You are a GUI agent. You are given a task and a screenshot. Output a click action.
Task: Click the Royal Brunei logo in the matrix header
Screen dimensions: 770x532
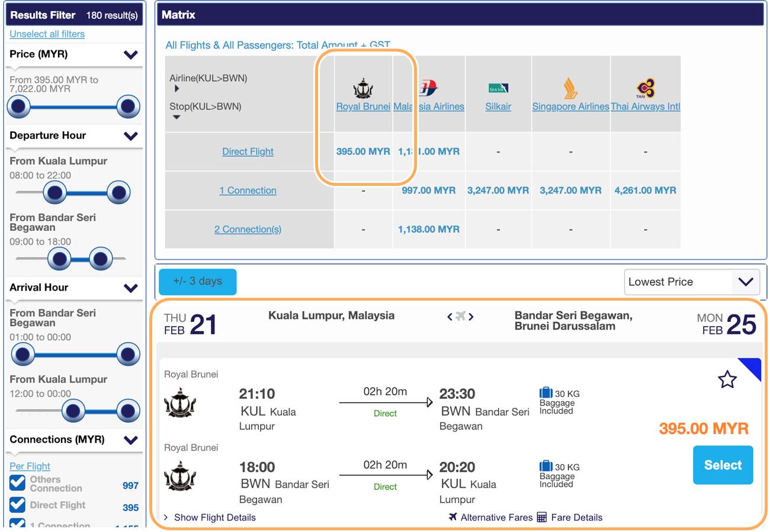tap(363, 88)
